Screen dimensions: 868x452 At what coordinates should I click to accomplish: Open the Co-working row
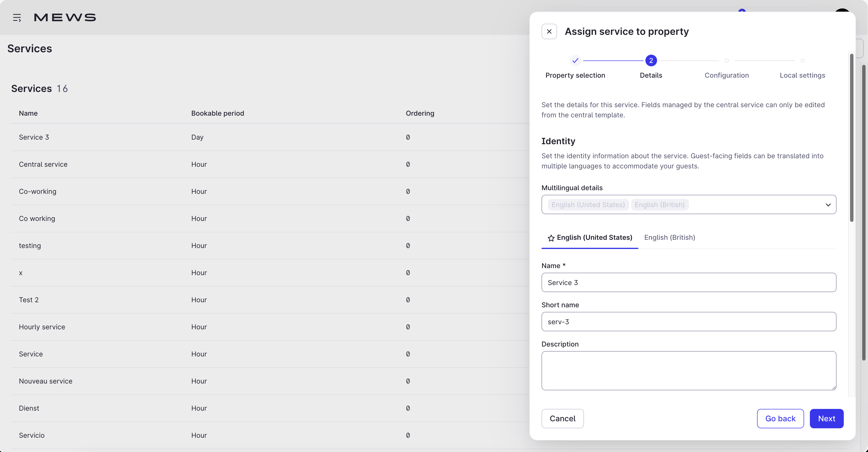click(x=270, y=191)
